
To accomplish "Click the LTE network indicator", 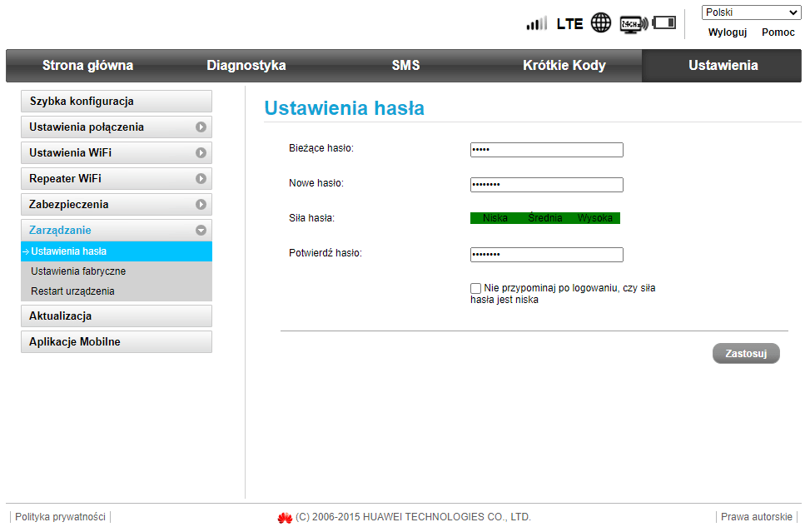I will tap(569, 22).
